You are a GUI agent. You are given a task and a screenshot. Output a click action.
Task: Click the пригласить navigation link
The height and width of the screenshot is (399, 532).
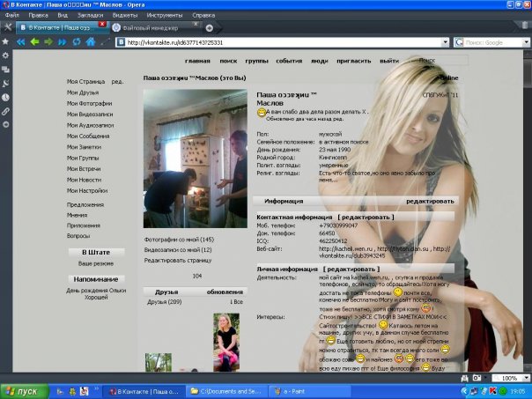[353, 61]
